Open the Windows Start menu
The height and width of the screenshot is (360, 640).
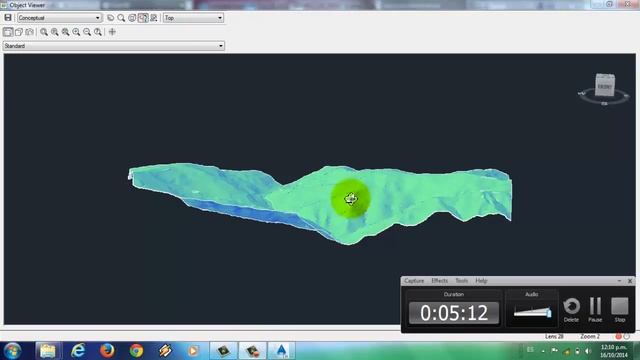(x=12, y=351)
